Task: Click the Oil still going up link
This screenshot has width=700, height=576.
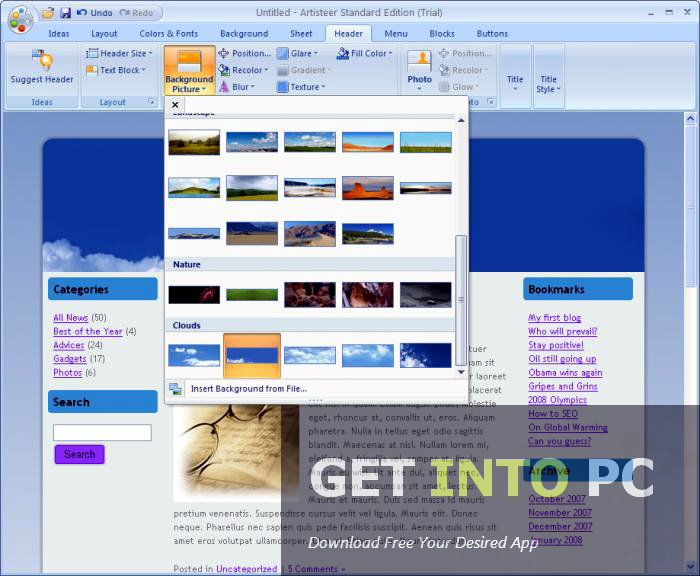Action: point(562,359)
